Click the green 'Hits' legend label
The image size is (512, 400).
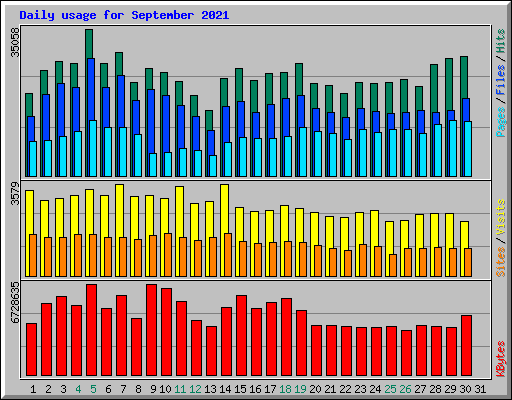(501, 41)
